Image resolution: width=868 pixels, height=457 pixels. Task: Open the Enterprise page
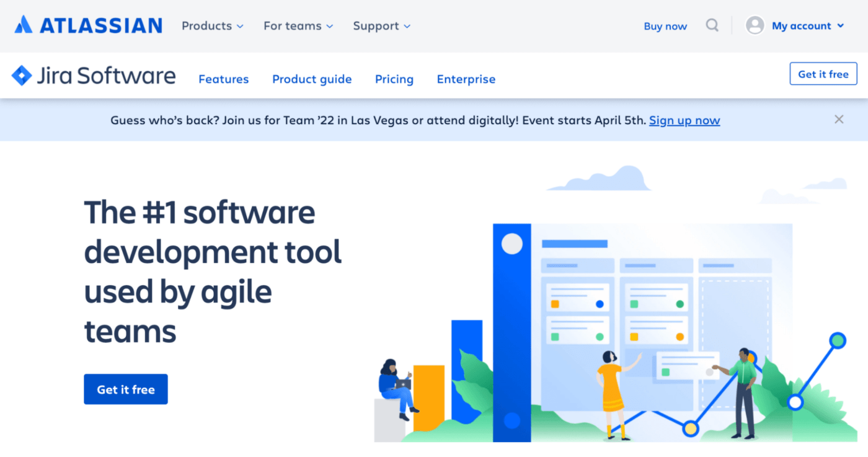coord(466,79)
